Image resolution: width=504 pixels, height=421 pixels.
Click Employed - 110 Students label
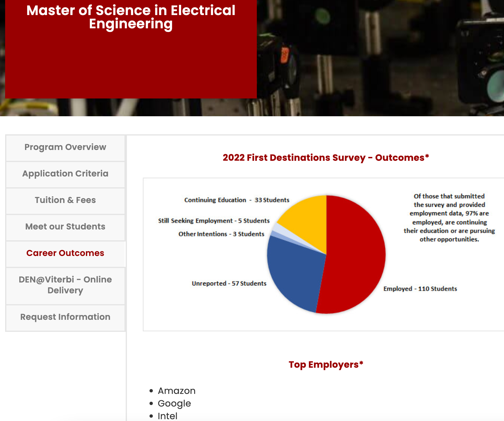[x=420, y=289]
